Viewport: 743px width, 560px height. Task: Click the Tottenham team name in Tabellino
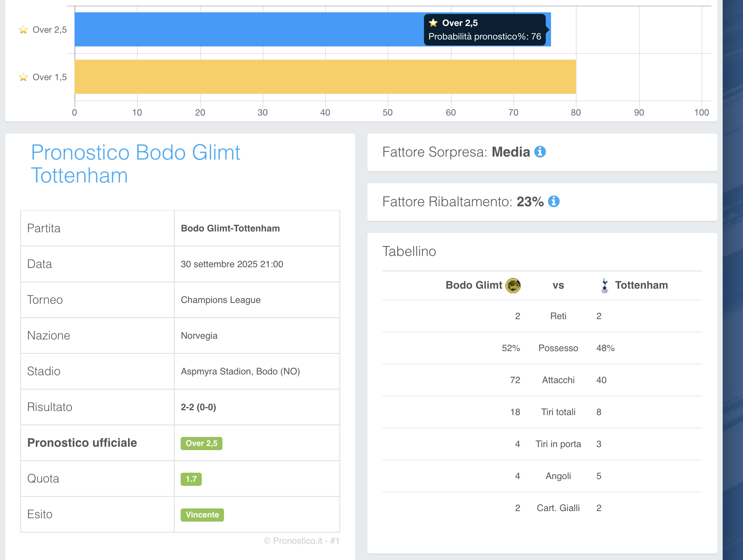(x=641, y=285)
